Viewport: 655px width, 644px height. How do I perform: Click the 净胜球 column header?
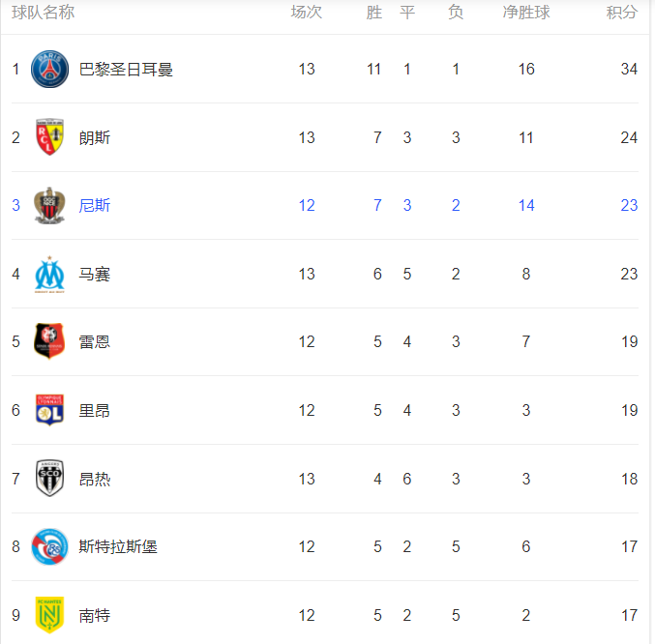click(x=526, y=13)
